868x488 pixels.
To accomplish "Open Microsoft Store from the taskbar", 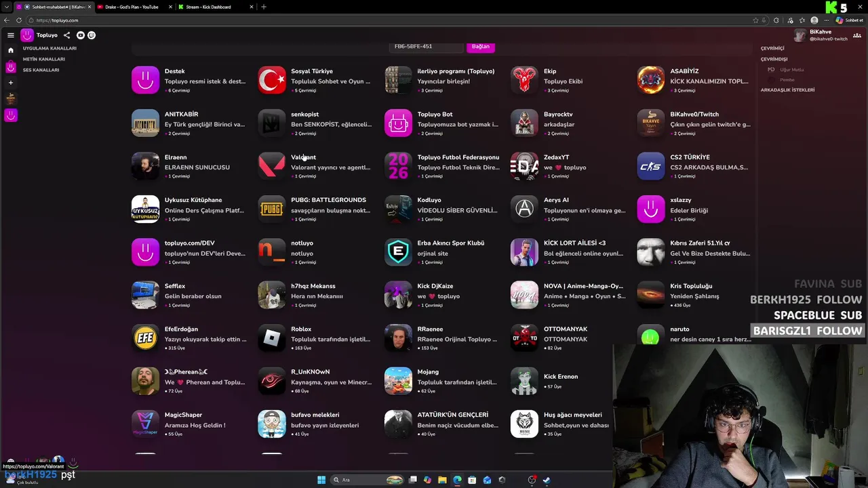I will (x=472, y=480).
